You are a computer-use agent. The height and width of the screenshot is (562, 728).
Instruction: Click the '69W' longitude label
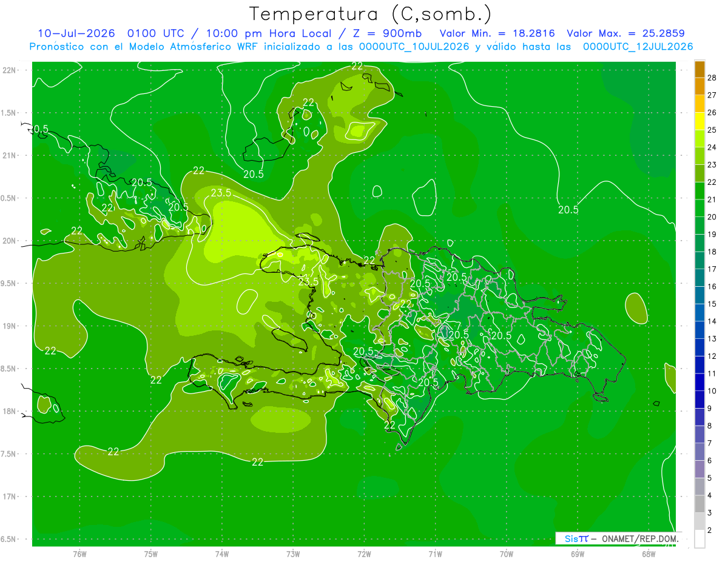pos(577,554)
